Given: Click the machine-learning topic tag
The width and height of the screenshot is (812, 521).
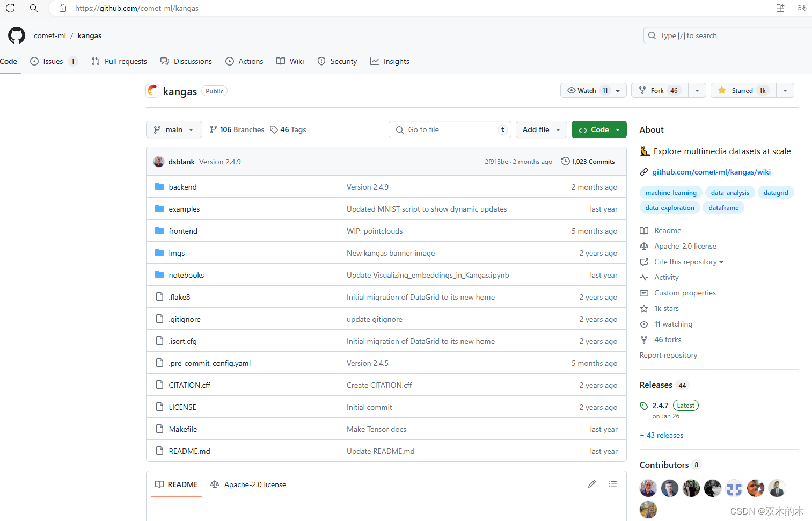Looking at the screenshot, I should pyautogui.click(x=671, y=192).
